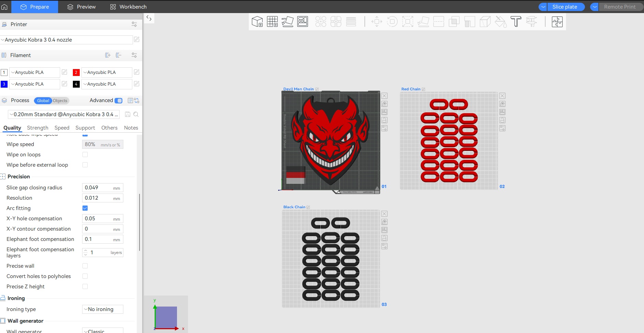Go to the Home screen icon

point(4,7)
